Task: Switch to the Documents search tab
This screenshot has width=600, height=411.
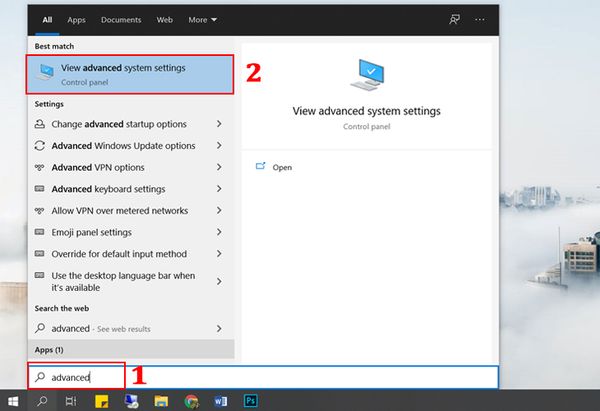Action: click(121, 19)
